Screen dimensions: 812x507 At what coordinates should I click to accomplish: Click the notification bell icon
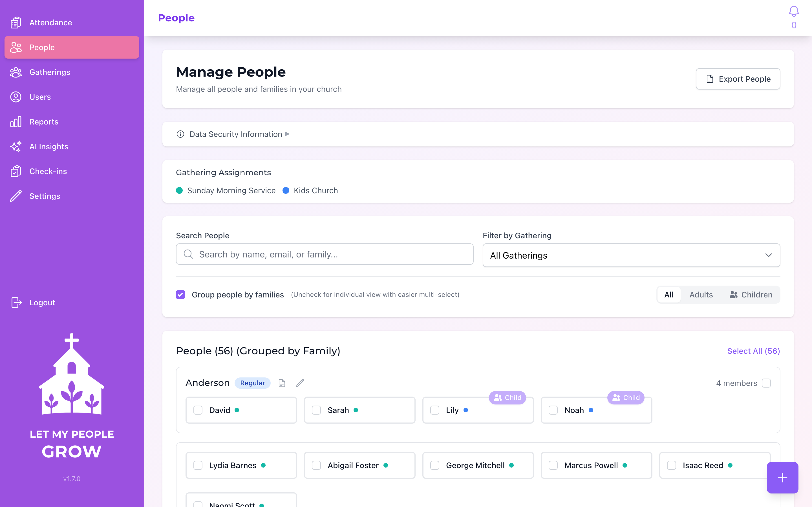tap(794, 11)
